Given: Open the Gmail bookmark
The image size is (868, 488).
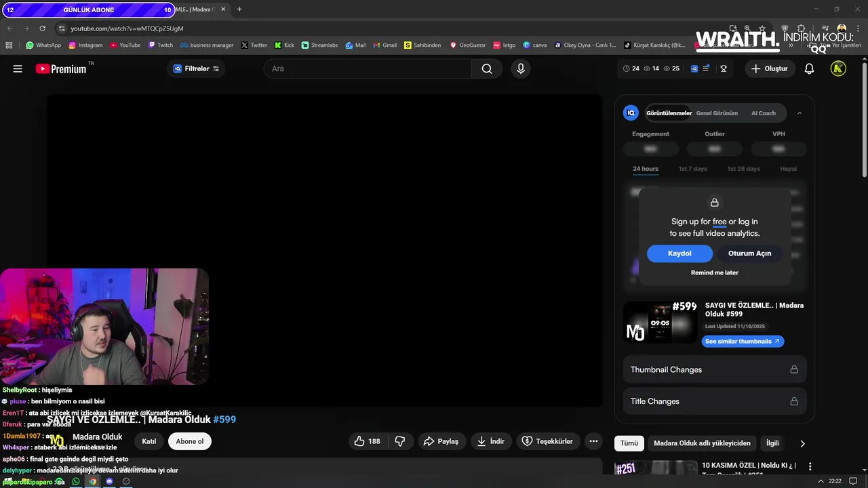Looking at the screenshot, I should [x=384, y=45].
